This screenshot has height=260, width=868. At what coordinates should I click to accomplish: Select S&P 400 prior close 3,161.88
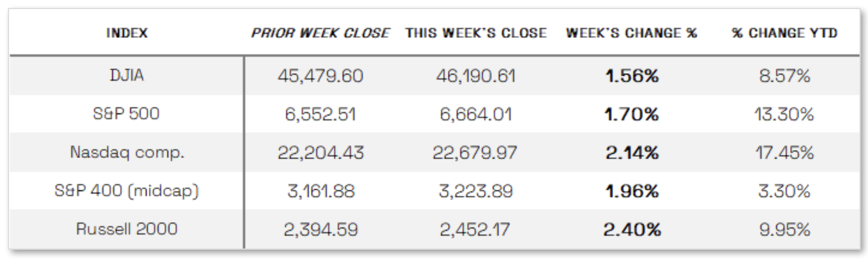pyautogui.click(x=321, y=191)
